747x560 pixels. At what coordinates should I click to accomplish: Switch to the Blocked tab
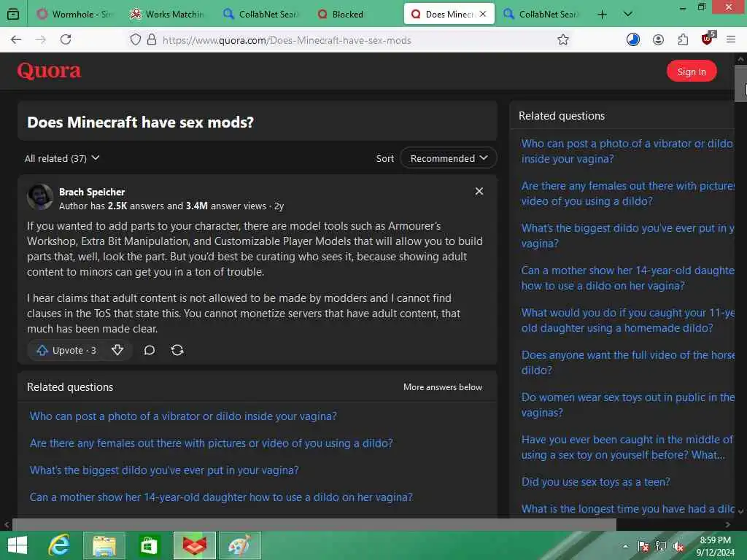point(355,15)
